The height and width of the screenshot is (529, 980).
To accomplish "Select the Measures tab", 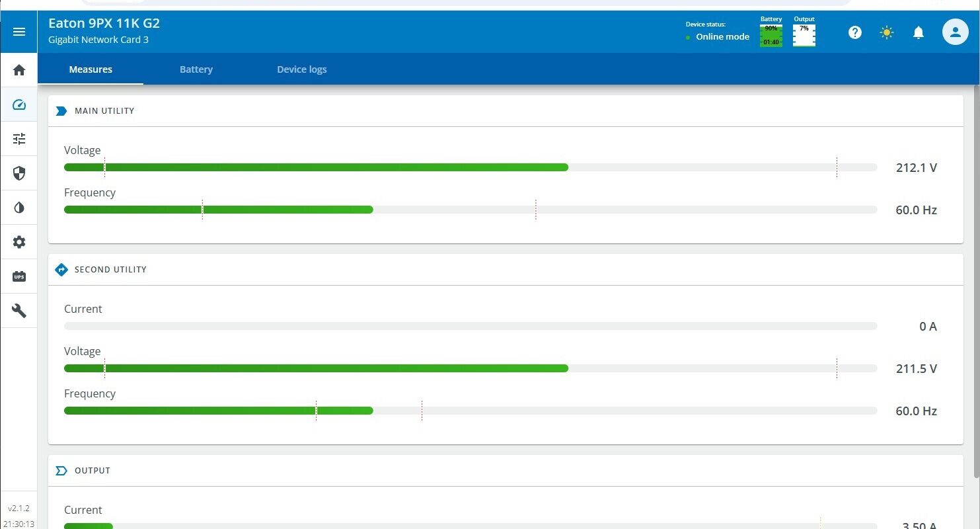I will coord(91,69).
